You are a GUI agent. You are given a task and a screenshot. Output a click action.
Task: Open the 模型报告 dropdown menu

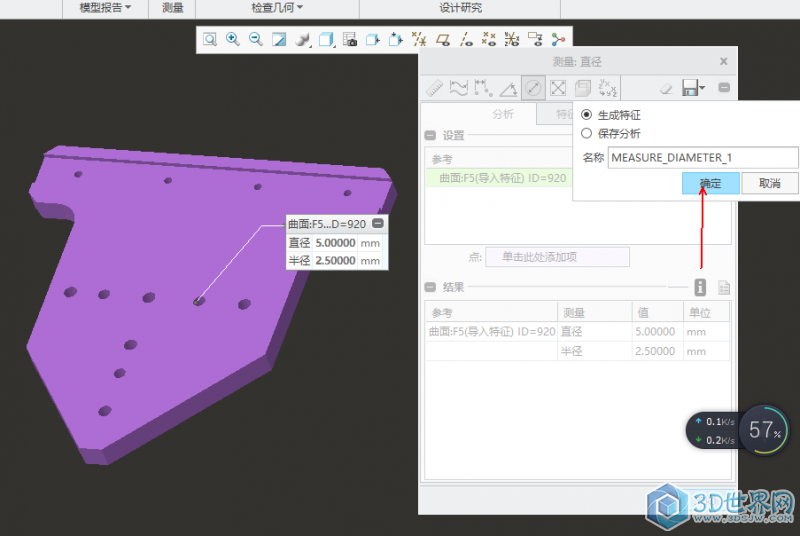coord(105,8)
